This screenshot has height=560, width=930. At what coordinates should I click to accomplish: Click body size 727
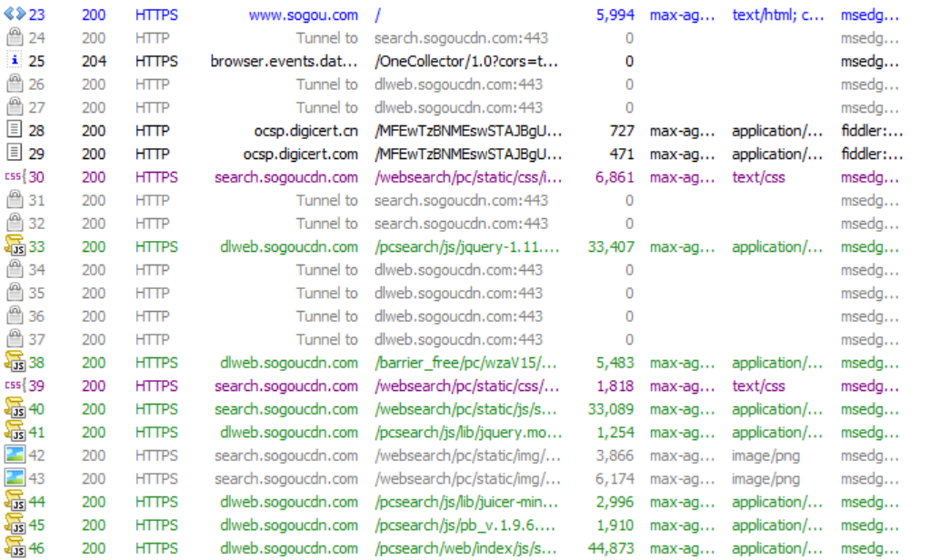[622, 131]
